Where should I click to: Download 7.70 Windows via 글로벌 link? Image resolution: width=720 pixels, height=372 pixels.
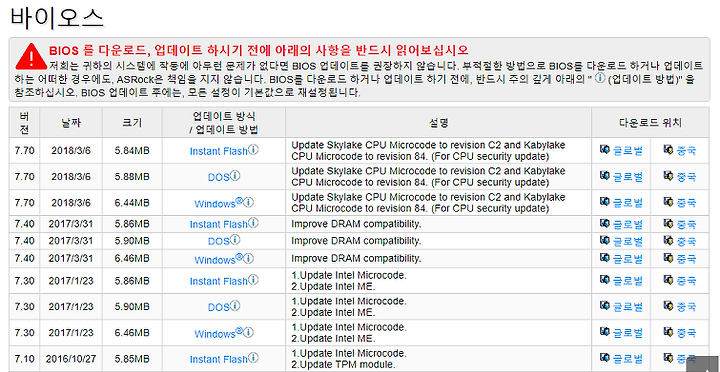click(x=628, y=203)
